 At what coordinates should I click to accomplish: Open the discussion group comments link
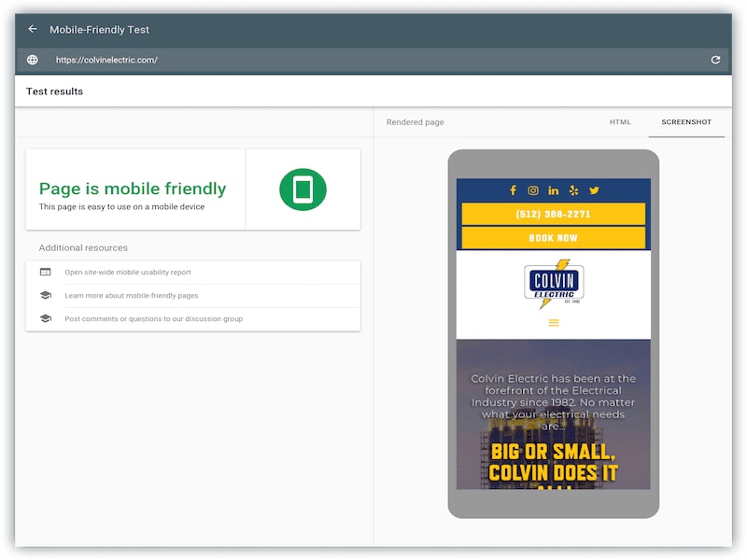[x=152, y=318]
